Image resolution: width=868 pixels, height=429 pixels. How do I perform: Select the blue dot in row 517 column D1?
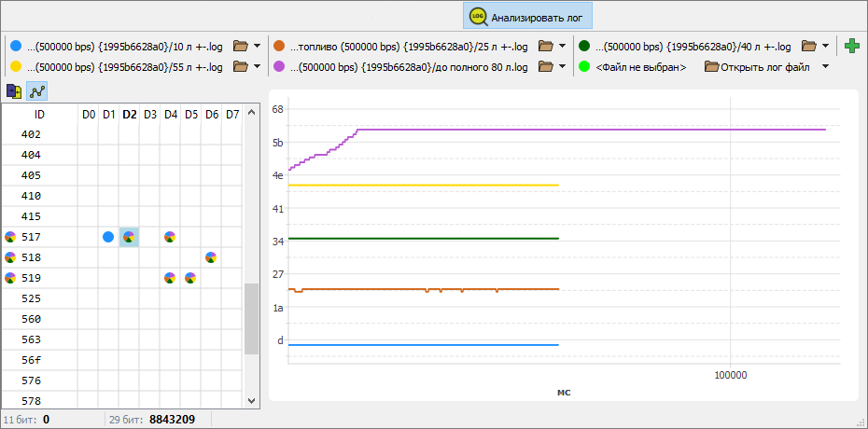[x=108, y=237]
